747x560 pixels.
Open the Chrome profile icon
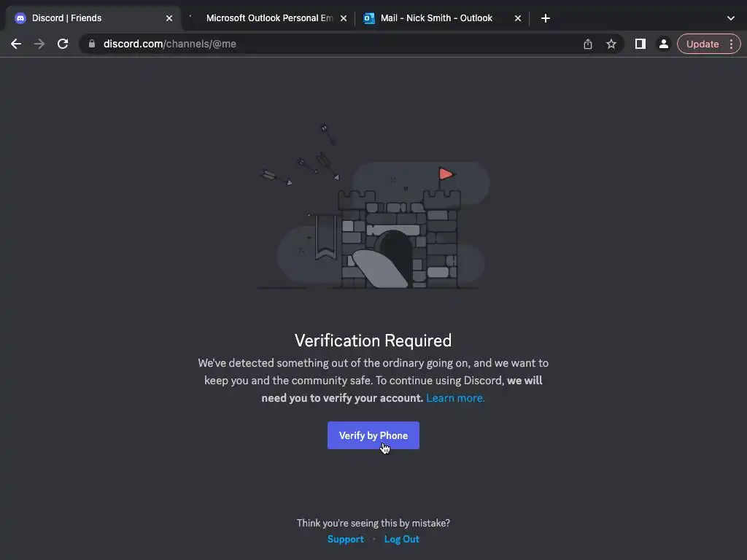tap(663, 44)
